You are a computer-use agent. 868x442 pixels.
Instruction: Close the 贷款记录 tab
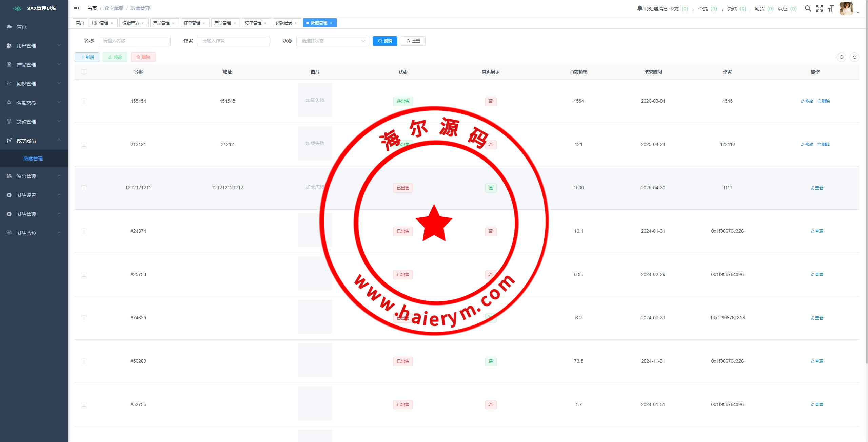tap(296, 23)
